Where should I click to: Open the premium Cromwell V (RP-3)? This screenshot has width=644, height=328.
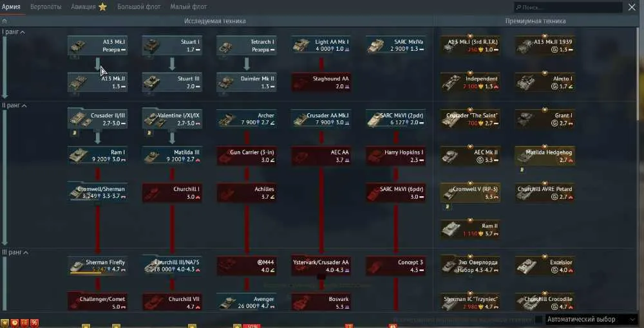[x=470, y=193]
